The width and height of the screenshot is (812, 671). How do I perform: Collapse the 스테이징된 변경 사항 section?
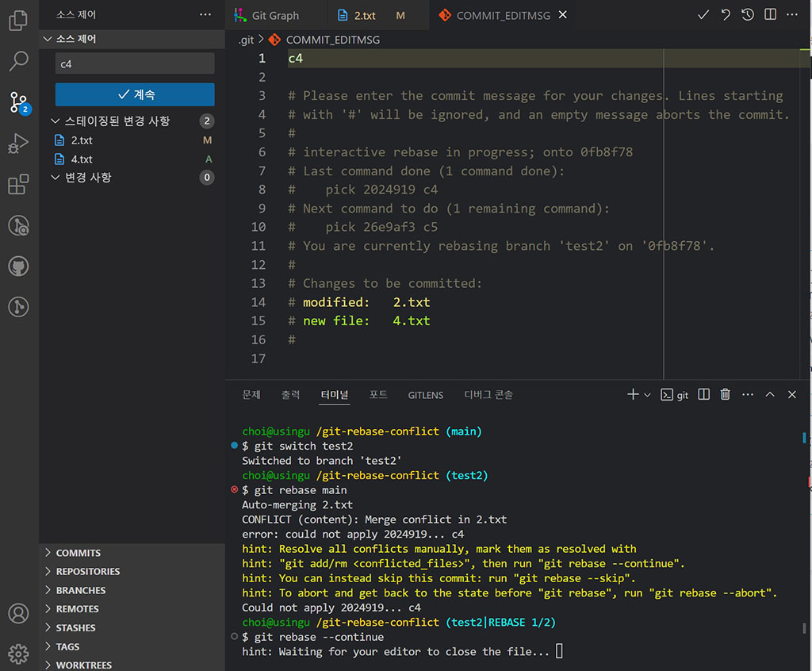(52, 121)
